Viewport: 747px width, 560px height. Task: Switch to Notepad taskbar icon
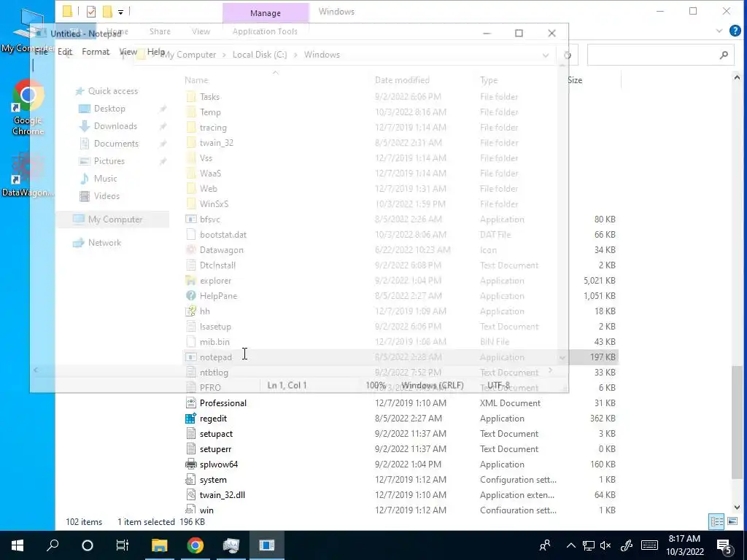267,545
